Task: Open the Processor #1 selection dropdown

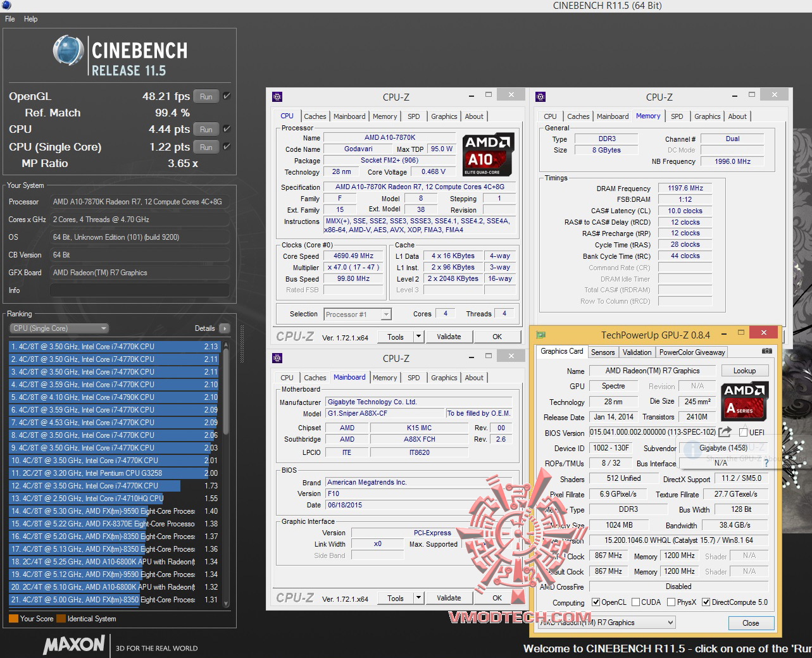Action: 358,314
